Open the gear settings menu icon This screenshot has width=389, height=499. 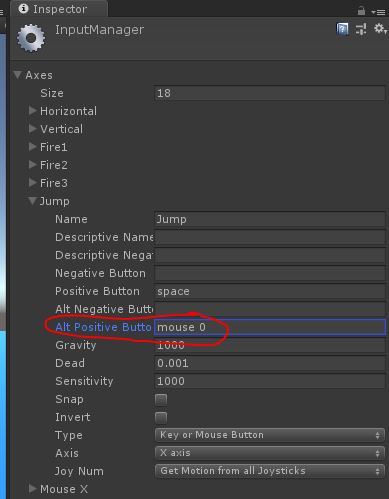380,29
